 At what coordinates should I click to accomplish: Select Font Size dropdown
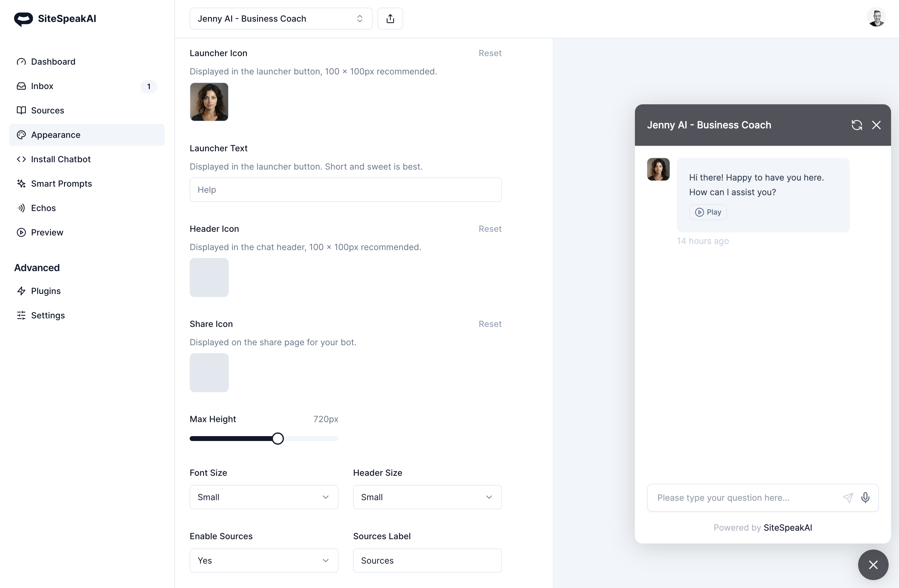click(x=264, y=497)
